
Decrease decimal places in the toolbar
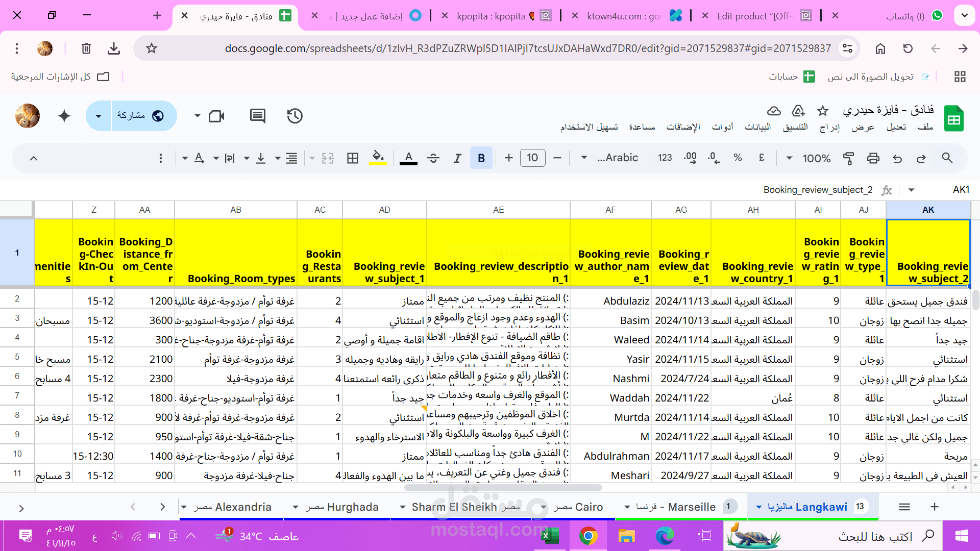coord(714,158)
